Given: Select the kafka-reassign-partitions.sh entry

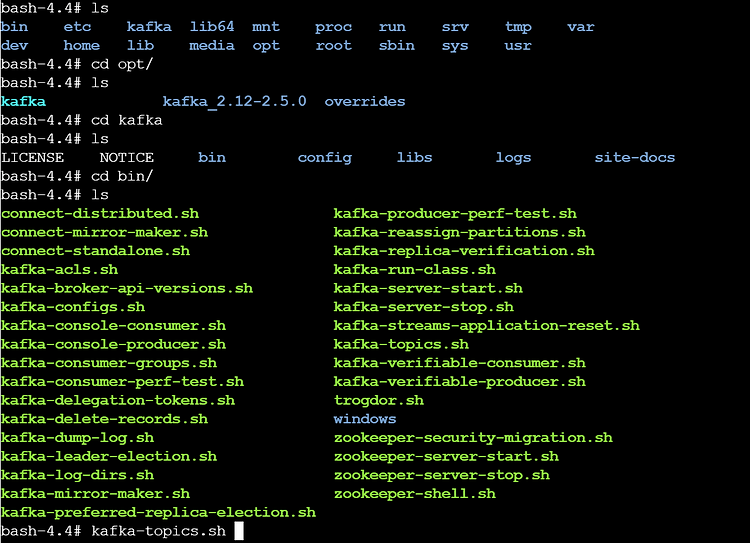Looking at the screenshot, I should [x=460, y=232].
